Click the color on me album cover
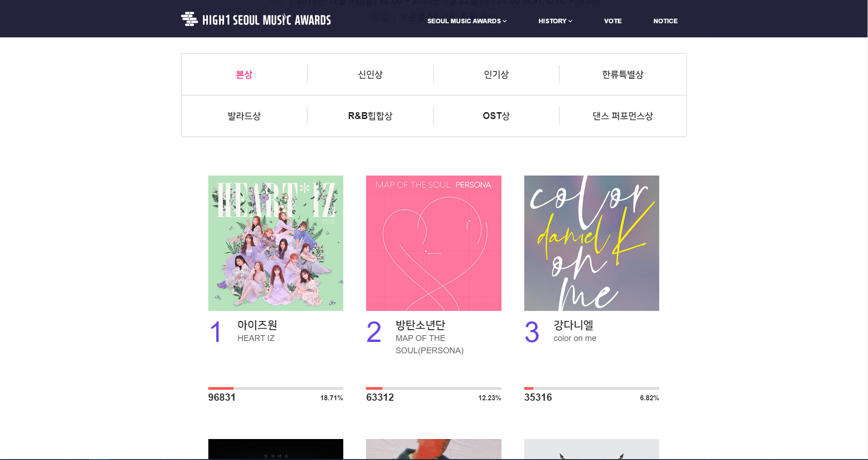 tap(592, 243)
